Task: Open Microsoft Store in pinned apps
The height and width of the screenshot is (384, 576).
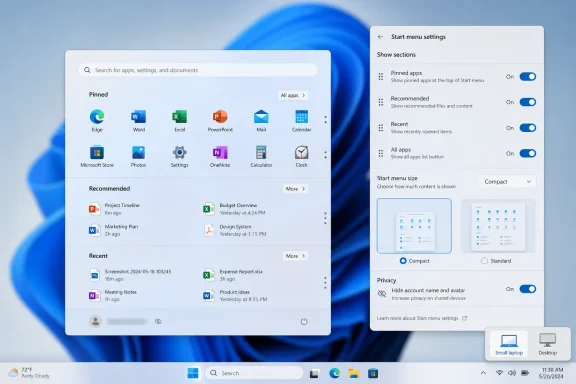Action: (97, 156)
